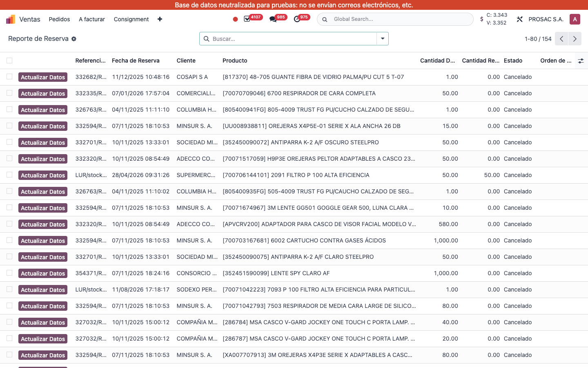Open activities icon with 4107 badge
The height and width of the screenshot is (368, 588).
(247, 19)
